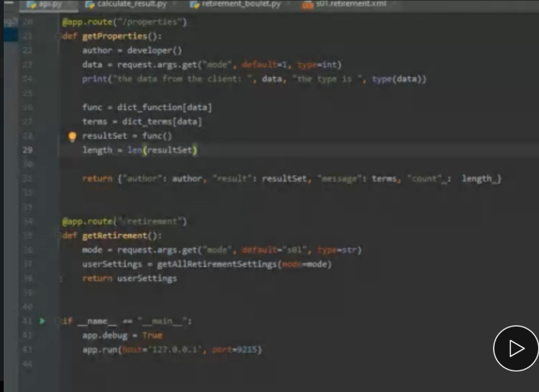The height and width of the screenshot is (392, 539).
Task: Click 'return userSettings' line
Action: tap(129, 279)
